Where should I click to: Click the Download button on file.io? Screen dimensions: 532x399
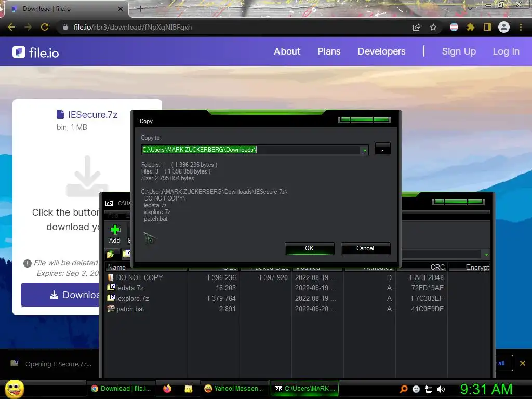click(x=60, y=295)
